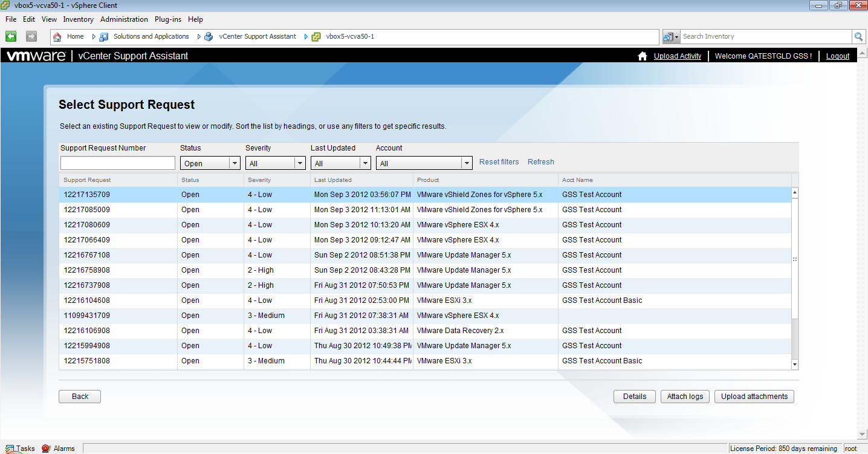Select support request 12217085009
Screen dimensions: 868x454
pyautogui.click(x=425, y=210)
